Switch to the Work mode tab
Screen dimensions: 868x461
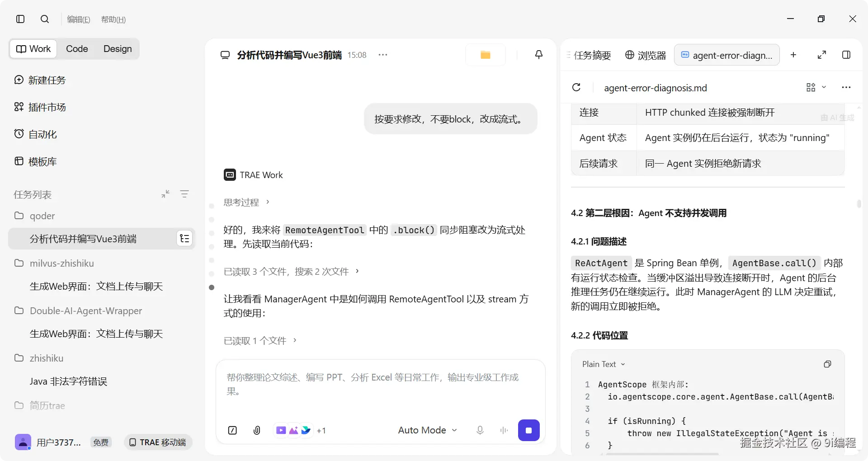tap(33, 49)
